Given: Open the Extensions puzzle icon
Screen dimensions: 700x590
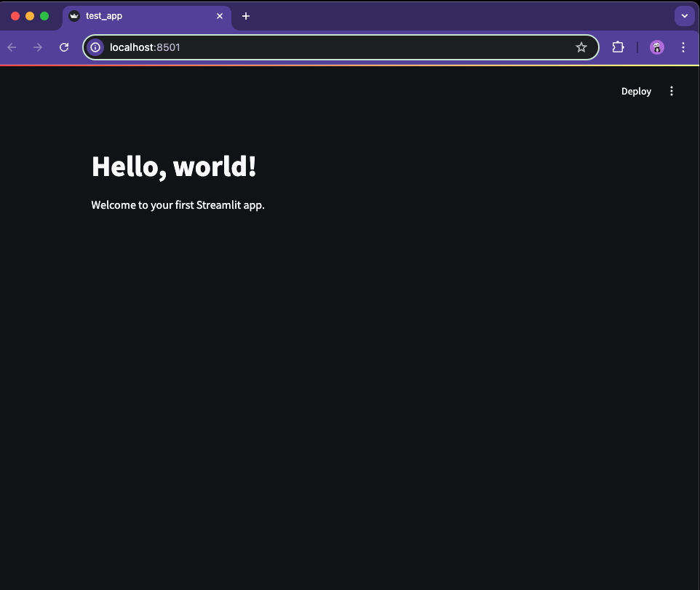Looking at the screenshot, I should tap(618, 47).
